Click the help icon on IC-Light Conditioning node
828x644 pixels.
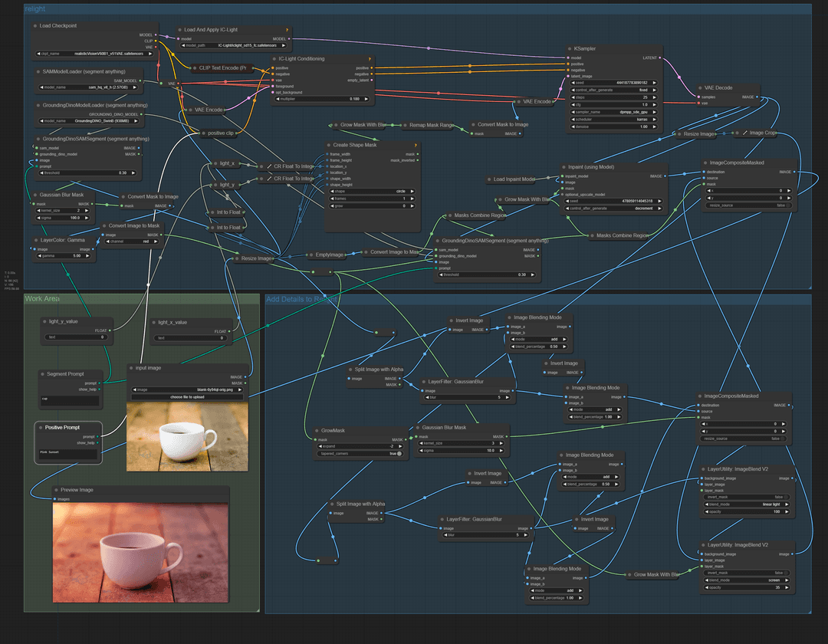tap(371, 58)
